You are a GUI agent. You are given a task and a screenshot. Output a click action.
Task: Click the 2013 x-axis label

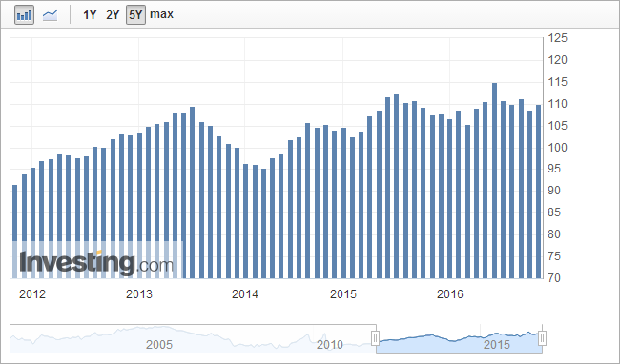coord(139,294)
